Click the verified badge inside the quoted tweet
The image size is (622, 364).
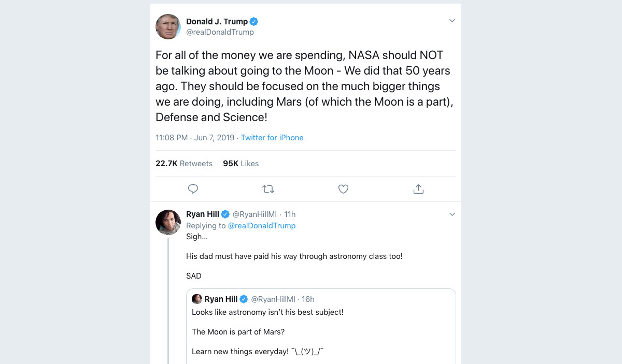pos(244,299)
